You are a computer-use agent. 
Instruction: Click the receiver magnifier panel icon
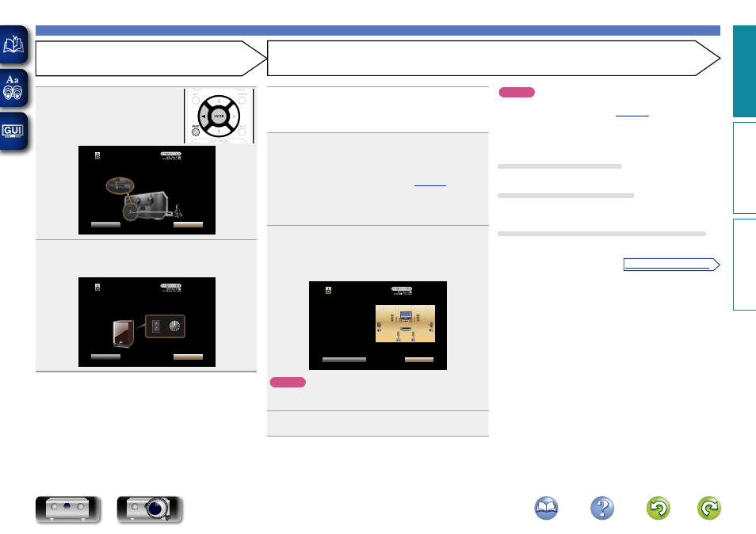[x=150, y=509]
